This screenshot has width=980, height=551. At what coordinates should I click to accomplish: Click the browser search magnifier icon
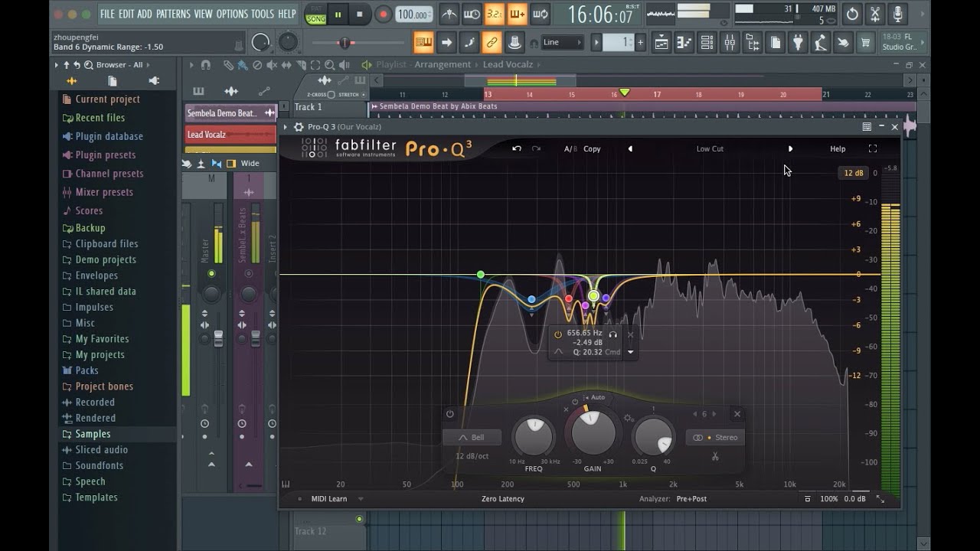(x=89, y=65)
